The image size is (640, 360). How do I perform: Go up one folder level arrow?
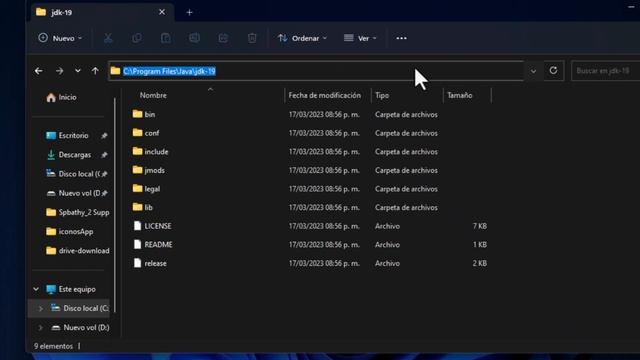[95, 71]
